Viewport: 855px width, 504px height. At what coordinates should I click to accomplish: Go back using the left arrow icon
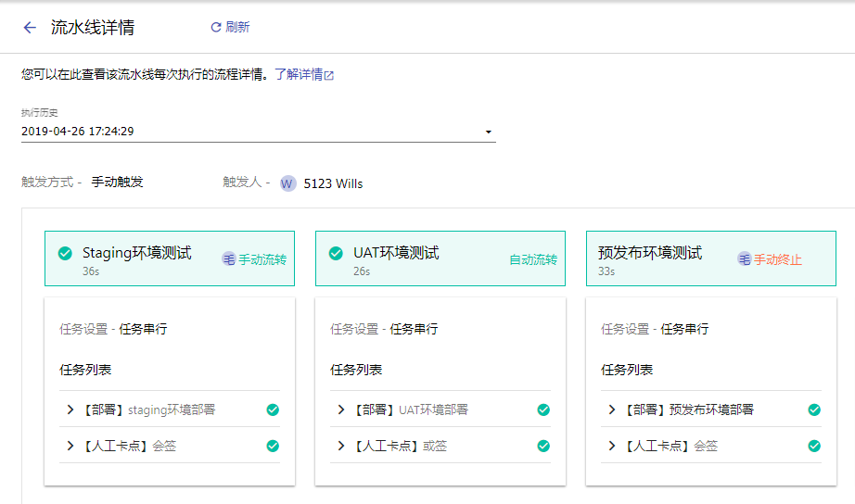click(x=30, y=27)
